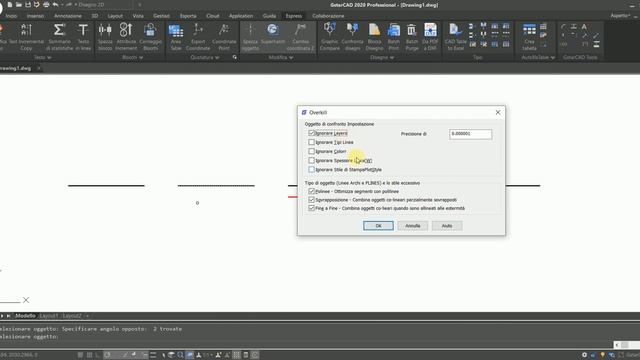640x360 pixels.
Task: Start the Batch Print tool
Action: 394,37
